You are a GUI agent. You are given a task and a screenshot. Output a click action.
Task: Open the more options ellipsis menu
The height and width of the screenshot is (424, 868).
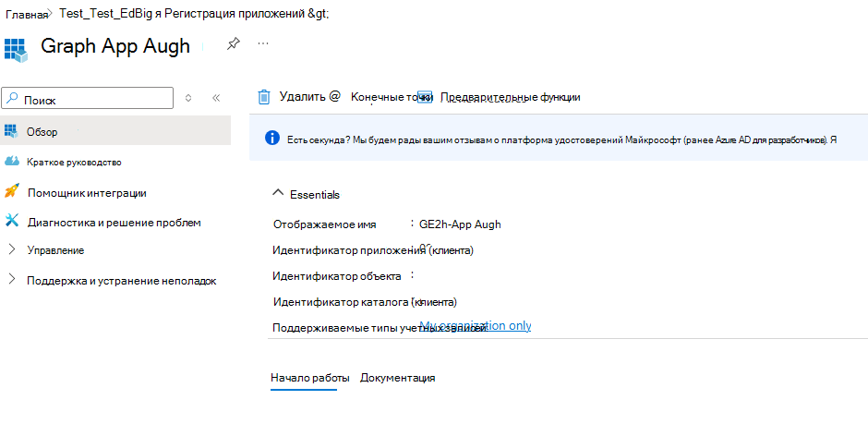pos(263,43)
